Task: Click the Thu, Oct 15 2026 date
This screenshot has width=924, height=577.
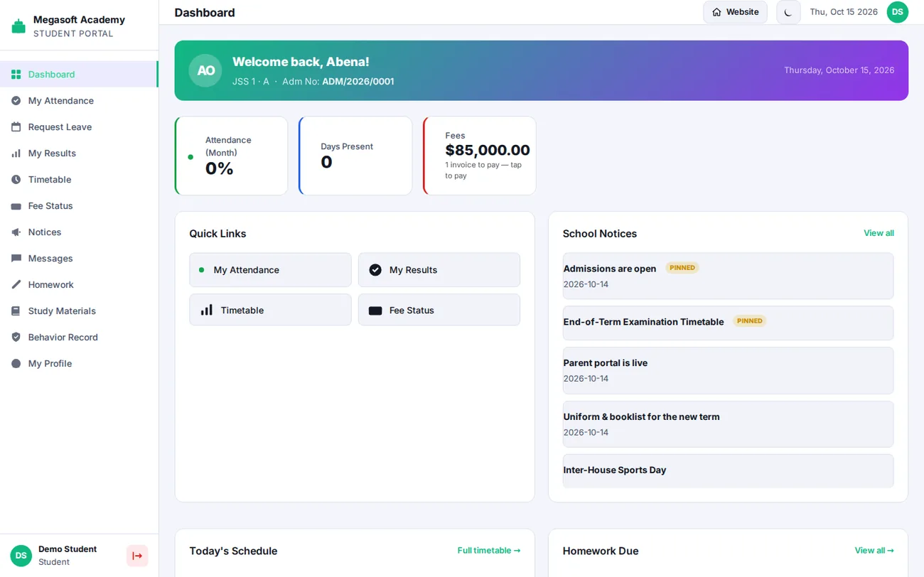Action: click(x=844, y=12)
